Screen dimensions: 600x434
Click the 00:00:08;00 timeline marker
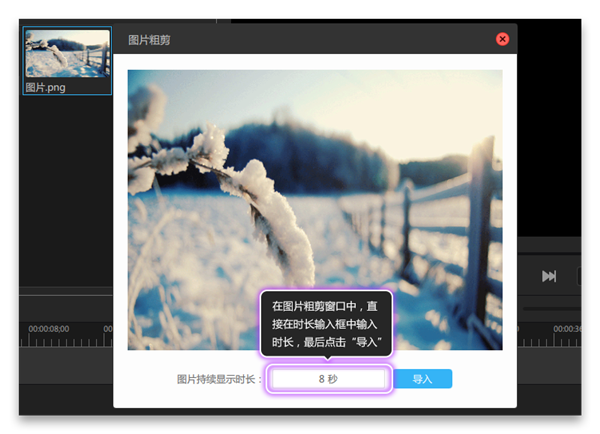click(x=49, y=329)
